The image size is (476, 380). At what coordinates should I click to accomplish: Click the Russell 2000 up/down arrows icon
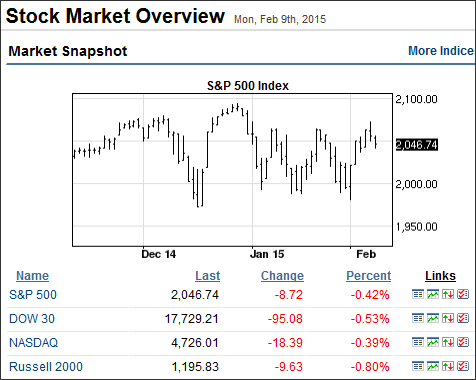pos(448,366)
